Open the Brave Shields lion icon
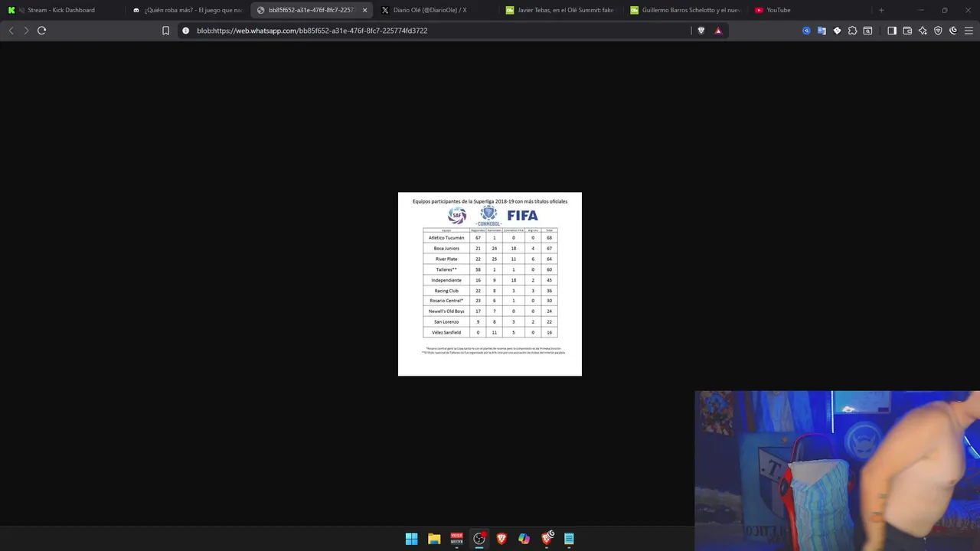Viewport: 980px width, 551px height. click(701, 31)
